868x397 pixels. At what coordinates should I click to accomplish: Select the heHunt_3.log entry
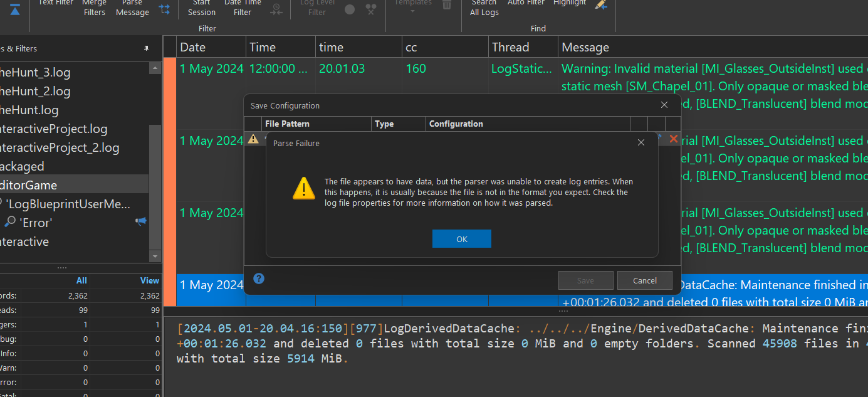pyautogui.click(x=35, y=72)
